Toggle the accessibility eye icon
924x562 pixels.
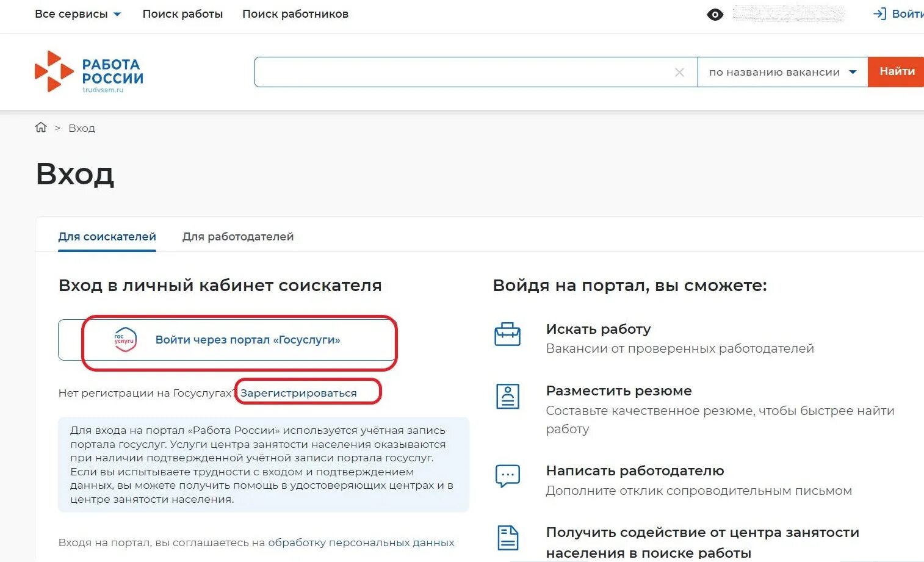(715, 15)
